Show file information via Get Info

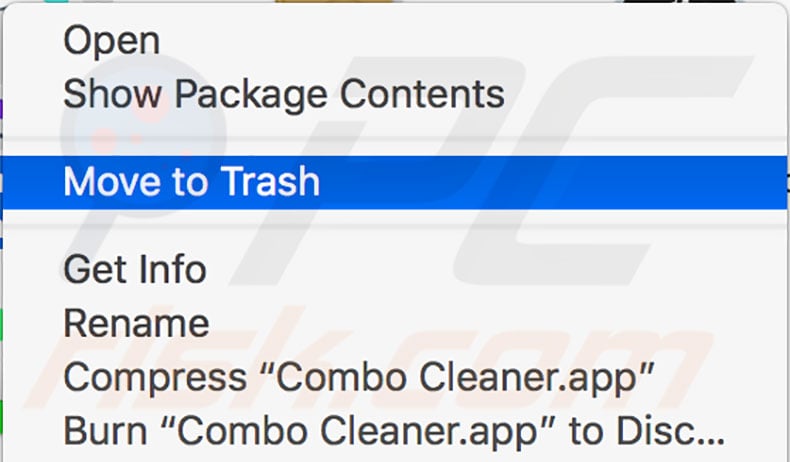pyautogui.click(x=134, y=269)
